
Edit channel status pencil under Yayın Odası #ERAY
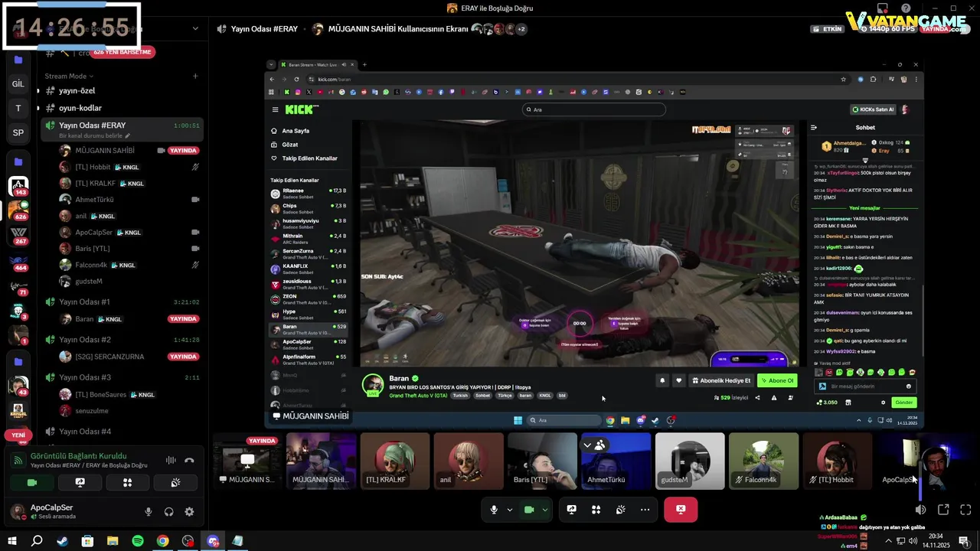128,135
